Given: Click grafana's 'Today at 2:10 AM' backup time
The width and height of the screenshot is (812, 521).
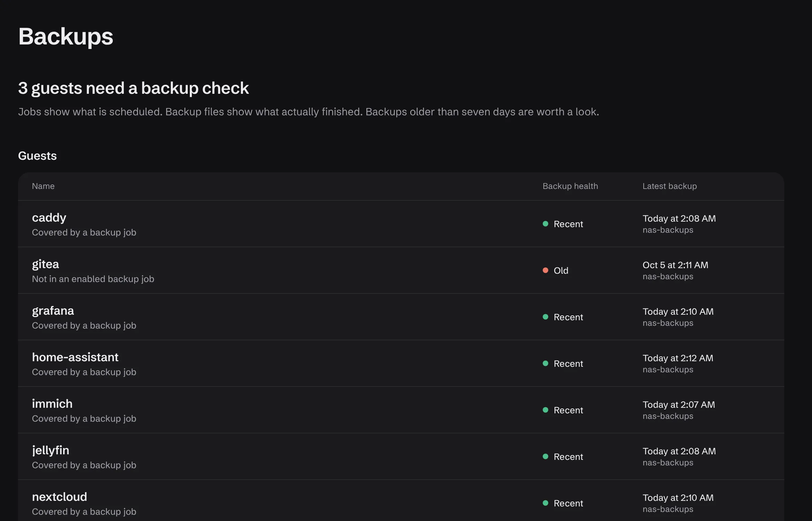Looking at the screenshot, I should pos(678,312).
